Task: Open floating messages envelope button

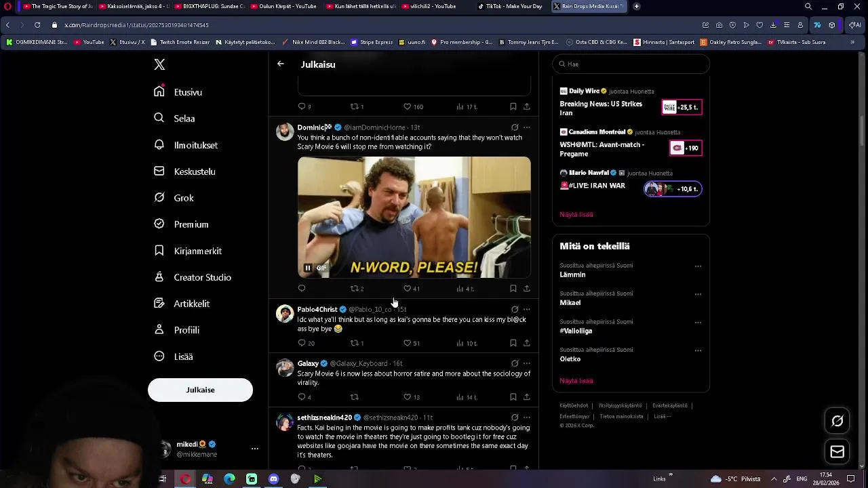Action: click(x=837, y=452)
